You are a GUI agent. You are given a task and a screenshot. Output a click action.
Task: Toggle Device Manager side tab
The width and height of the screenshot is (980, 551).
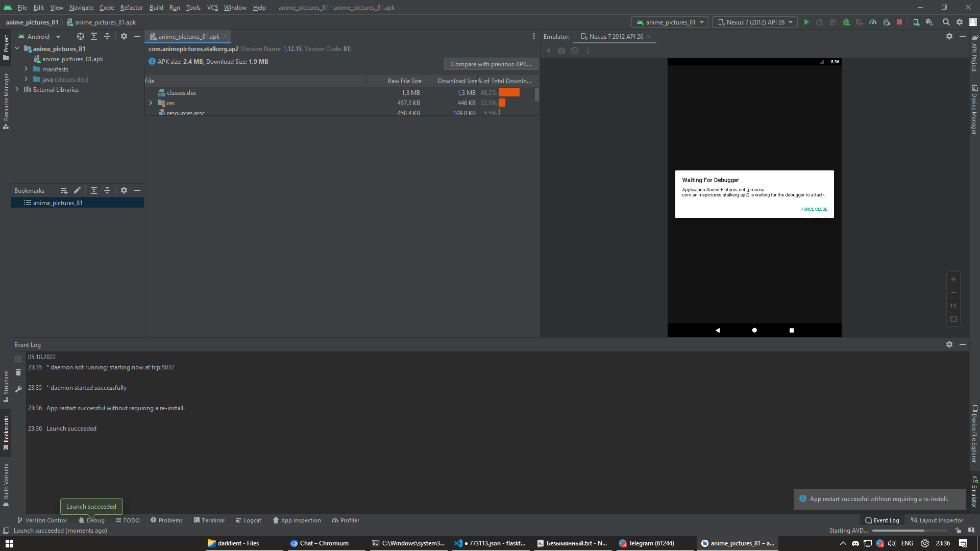click(974, 109)
